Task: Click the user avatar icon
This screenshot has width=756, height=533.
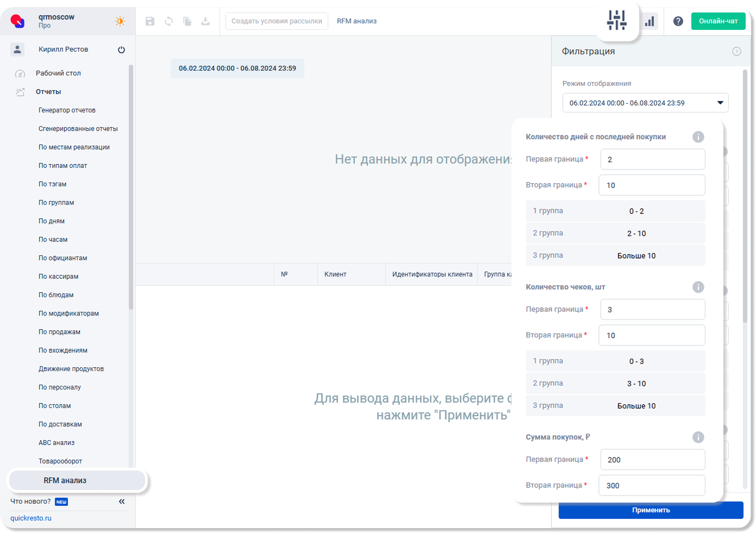Action: [17, 49]
